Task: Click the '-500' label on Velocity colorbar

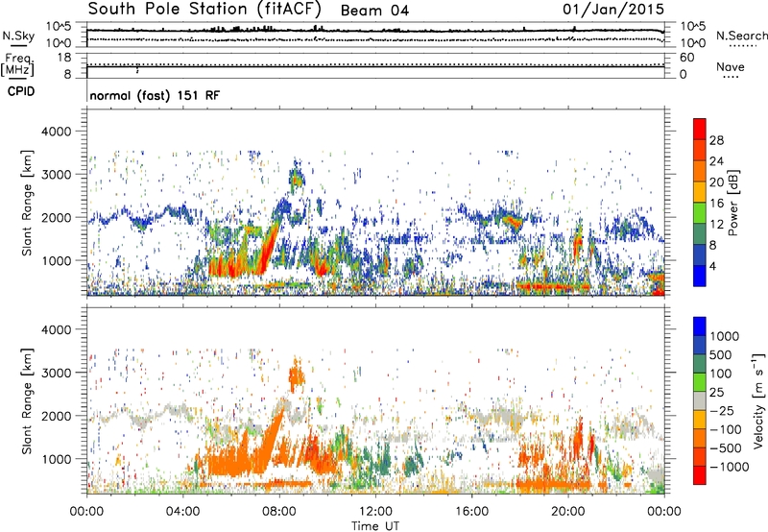Action: (726, 447)
